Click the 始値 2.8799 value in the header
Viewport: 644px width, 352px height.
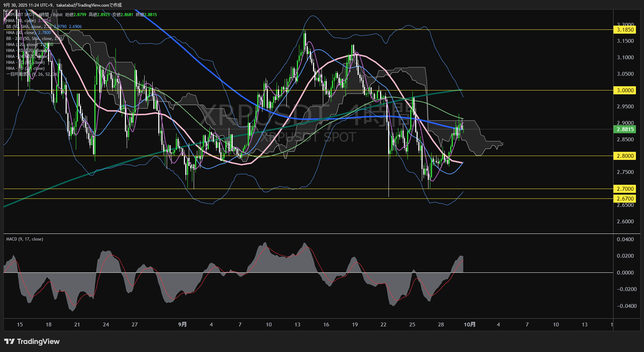coord(76,15)
